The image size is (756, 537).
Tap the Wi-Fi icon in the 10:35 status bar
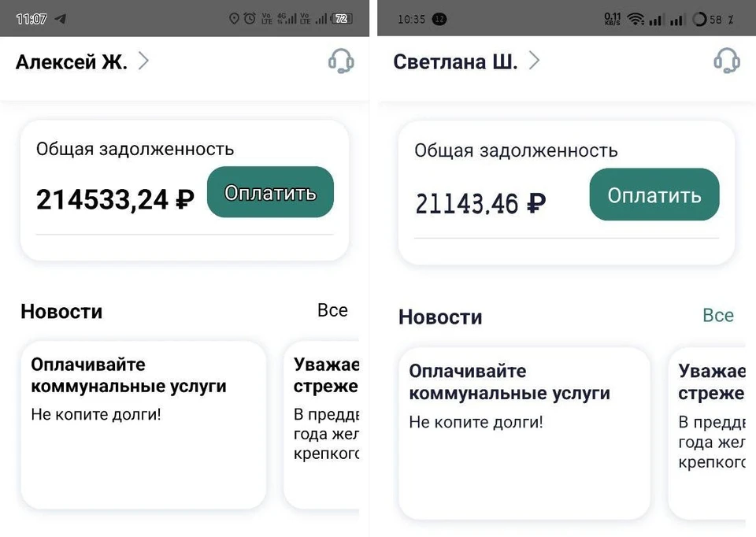[x=636, y=19]
